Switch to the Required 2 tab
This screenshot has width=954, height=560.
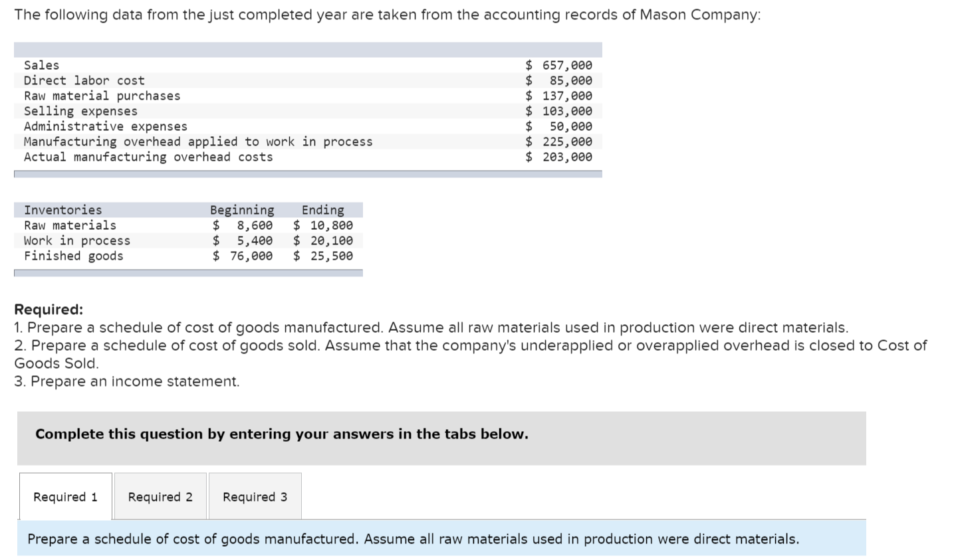160,496
